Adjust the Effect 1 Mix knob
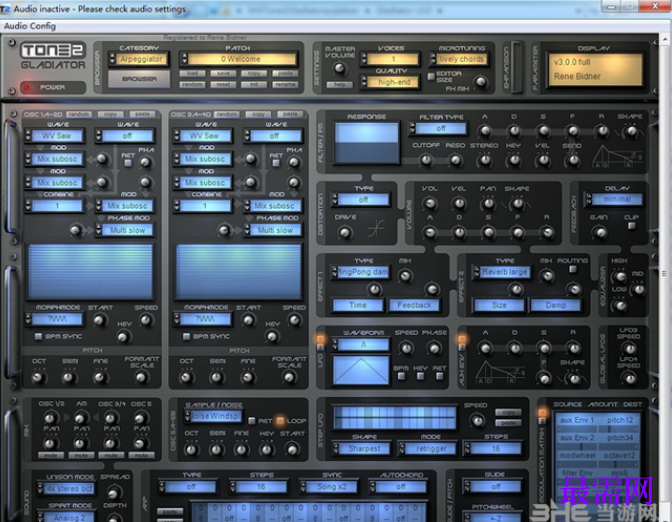672x522 pixels. pos(405,276)
